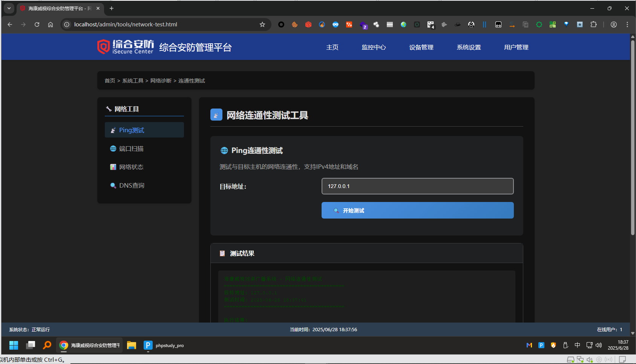Select 端口扫描 in the network tools sidebar

[131, 149]
